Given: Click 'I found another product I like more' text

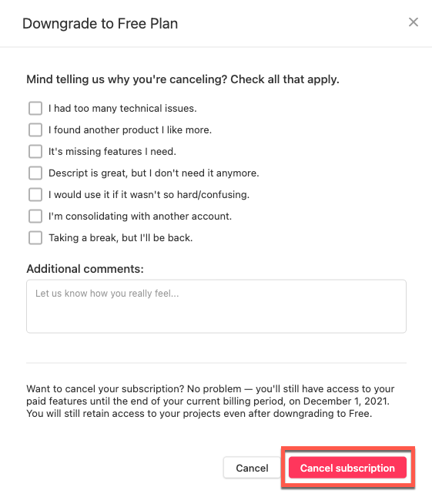Looking at the screenshot, I should tap(130, 130).
